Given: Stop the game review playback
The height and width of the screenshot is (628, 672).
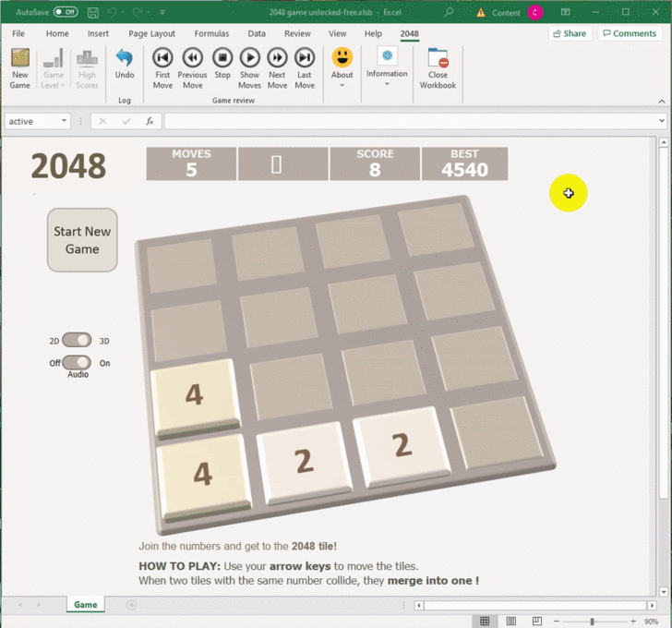Looking at the screenshot, I should (222, 57).
